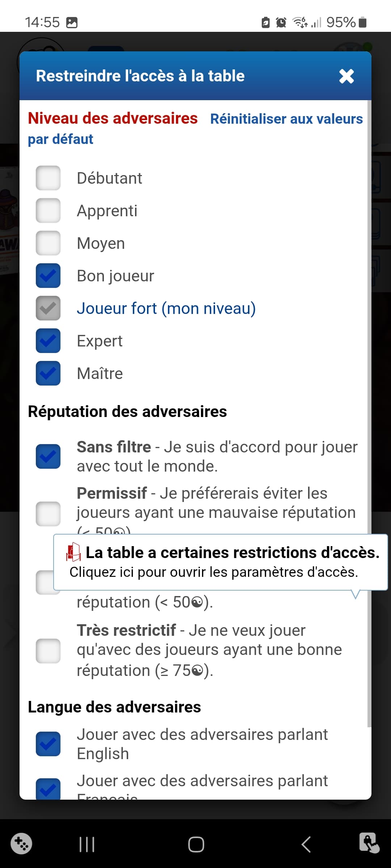This screenshot has height=868, width=391.
Task: Check the Apprenti level checkbox
Action: 48,210
